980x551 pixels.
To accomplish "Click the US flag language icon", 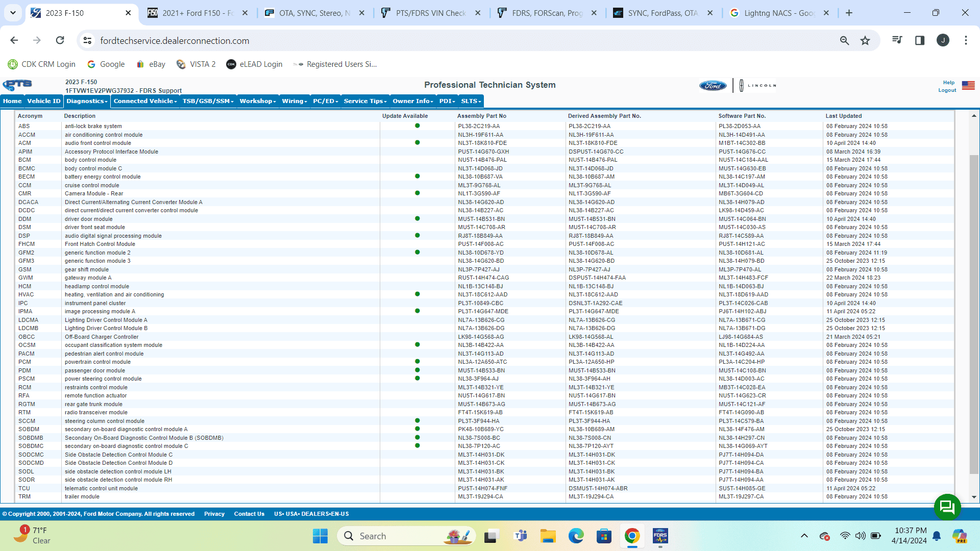I will coord(968,85).
